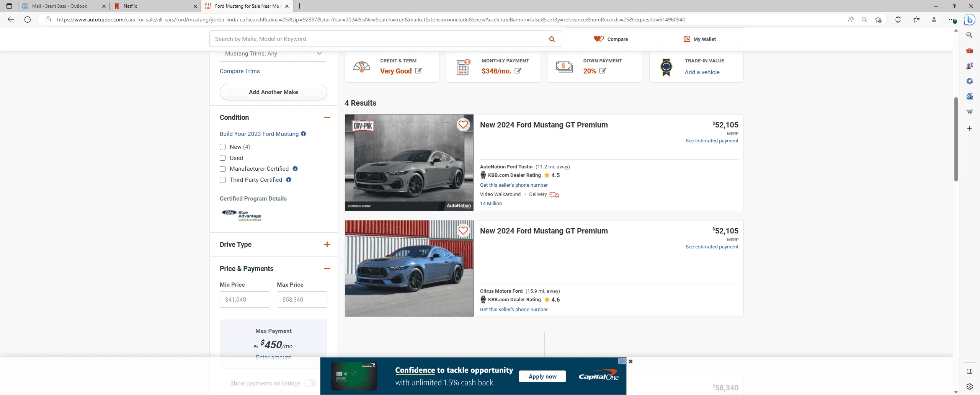Switch to the Netflix tab
This screenshot has width=980, height=395.
click(x=153, y=6)
